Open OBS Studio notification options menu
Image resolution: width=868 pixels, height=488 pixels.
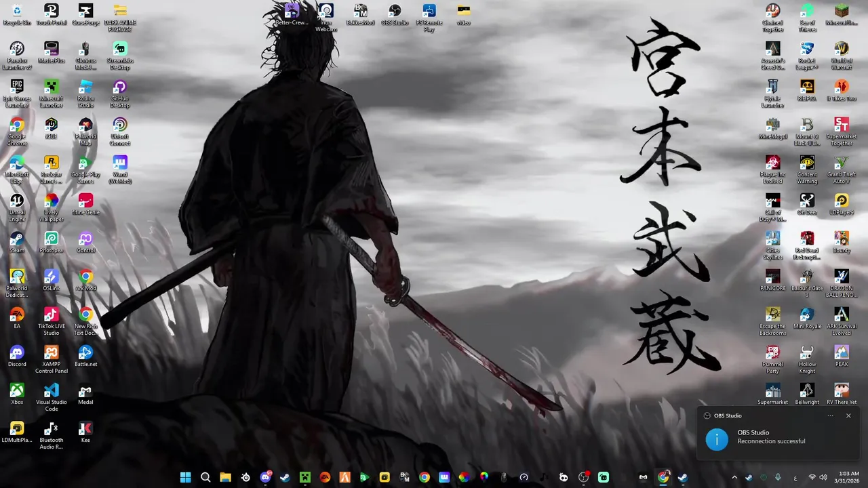coord(830,415)
